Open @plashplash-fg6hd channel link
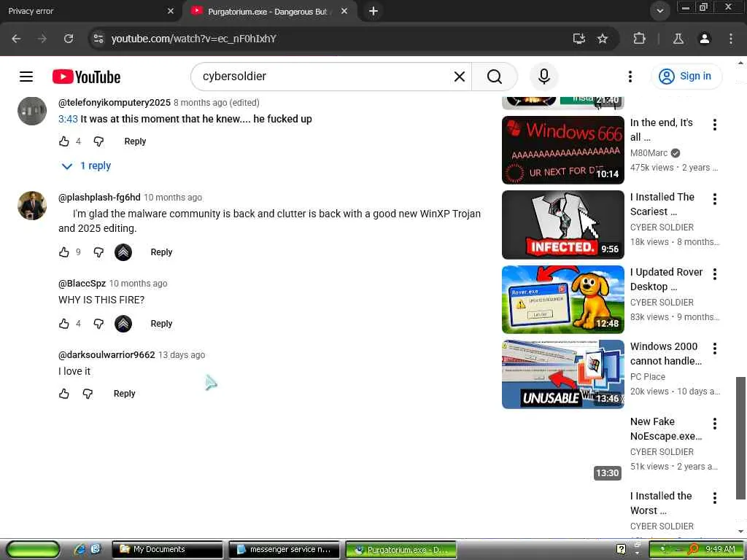Screen dimensions: 747x560 tap(99, 197)
